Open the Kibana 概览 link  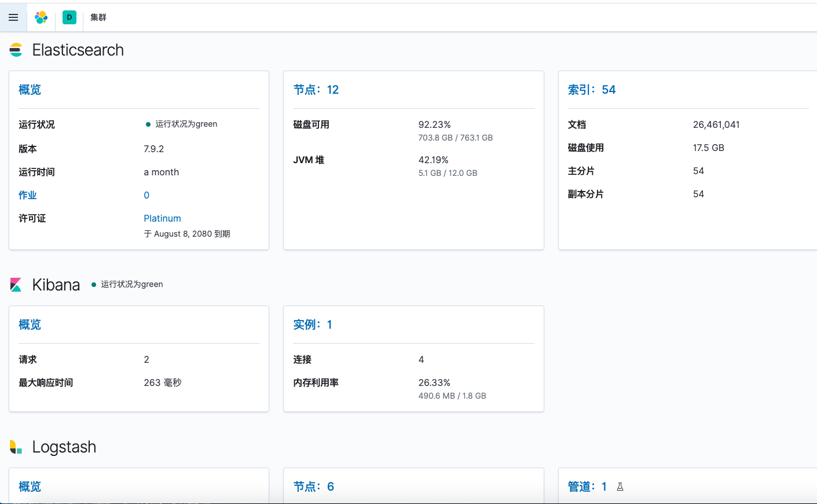click(30, 325)
